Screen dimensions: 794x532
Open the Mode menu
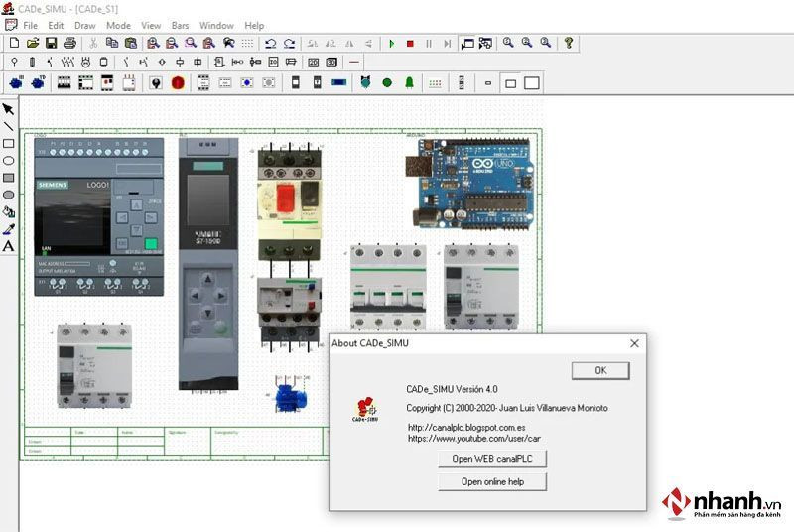click(x=118, y=25)
